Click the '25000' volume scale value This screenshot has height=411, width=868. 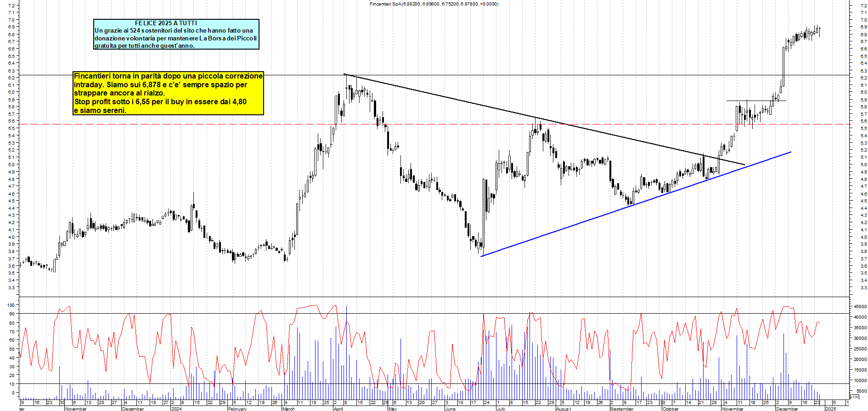click(x=861, y=349)
